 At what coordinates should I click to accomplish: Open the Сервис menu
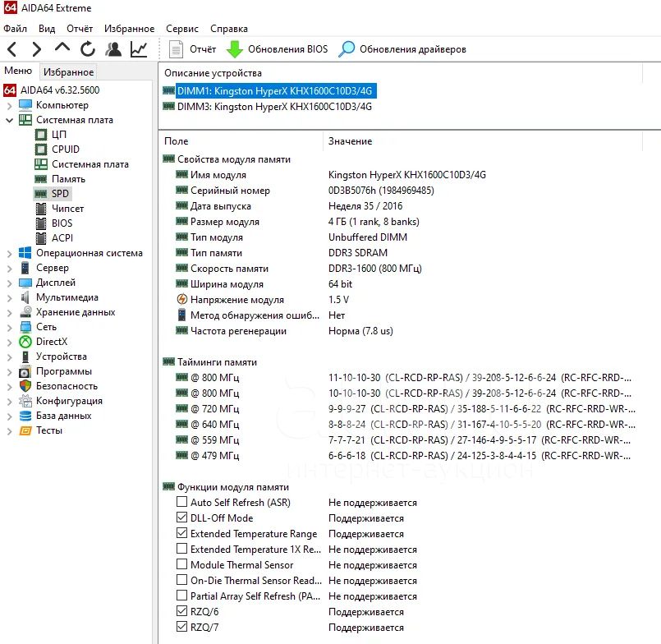[x=182, y=29]
